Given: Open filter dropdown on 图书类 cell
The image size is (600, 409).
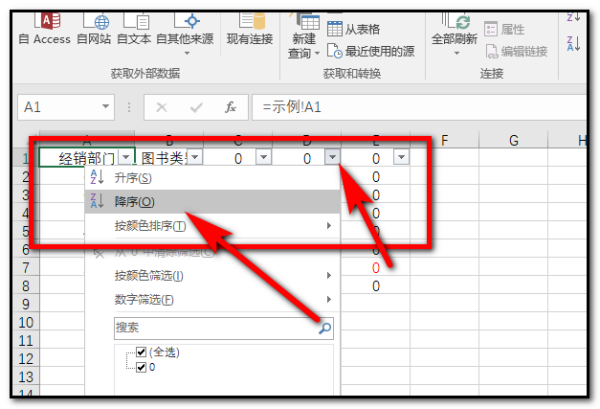Looking at the screenshot, I should pyautogui.click(x=195, y=157).
